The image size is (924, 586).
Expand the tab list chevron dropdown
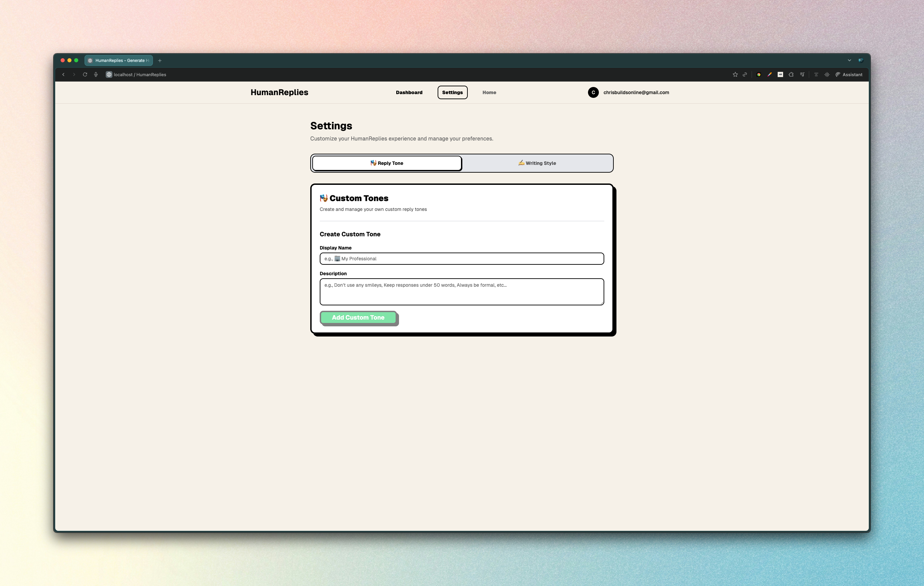pos(849,60)
